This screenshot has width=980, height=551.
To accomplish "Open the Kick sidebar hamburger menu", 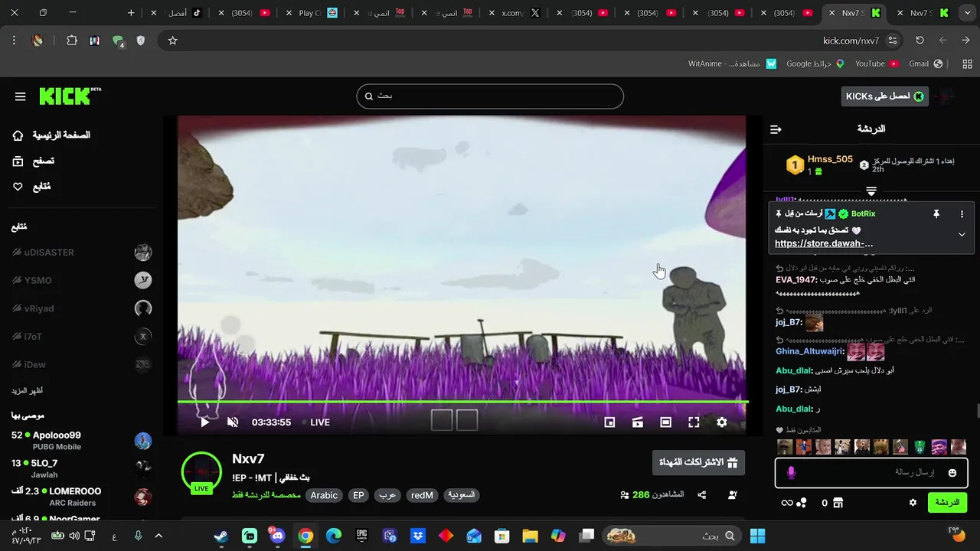I will pos(20,96).
